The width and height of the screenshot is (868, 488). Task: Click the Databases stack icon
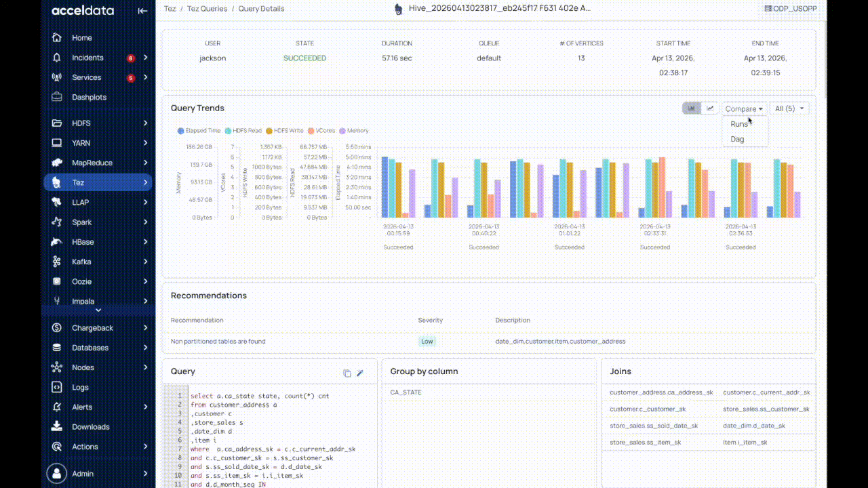tap(57, 348)
